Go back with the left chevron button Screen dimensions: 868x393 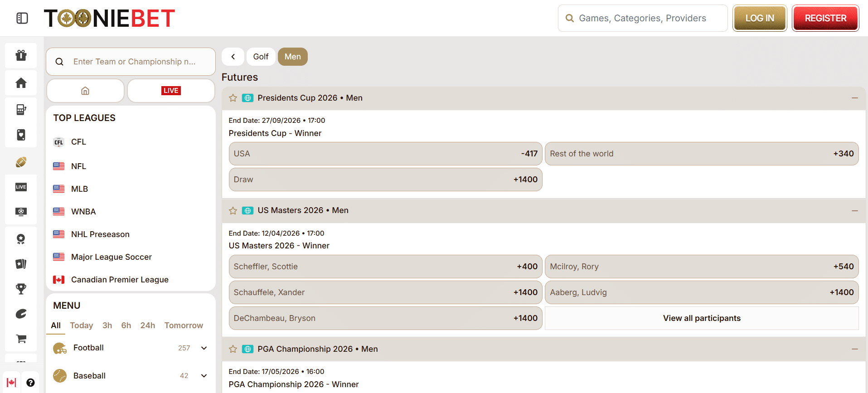[233, 57]
